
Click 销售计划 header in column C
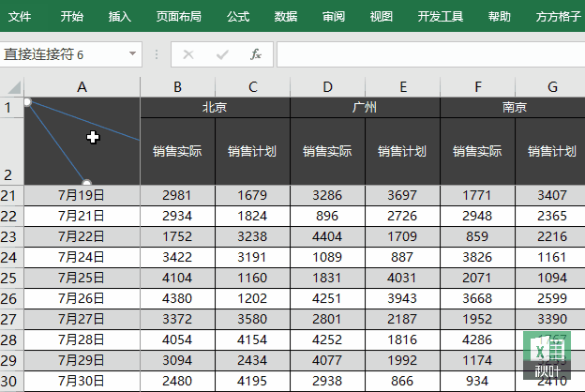click(x=252, y=151)
